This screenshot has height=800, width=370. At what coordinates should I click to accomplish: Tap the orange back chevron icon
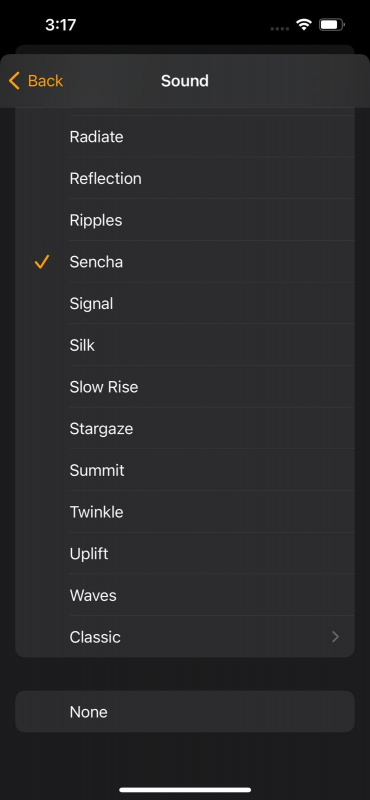click(14, 81)
